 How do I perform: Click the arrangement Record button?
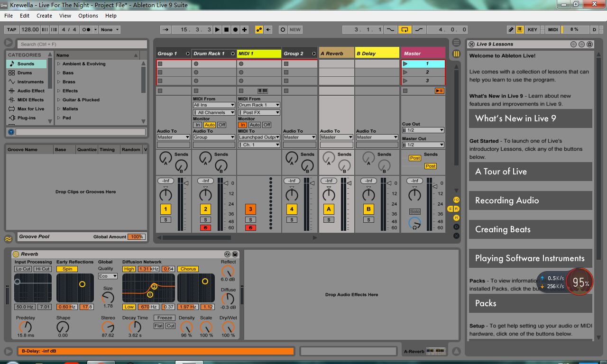235,29
